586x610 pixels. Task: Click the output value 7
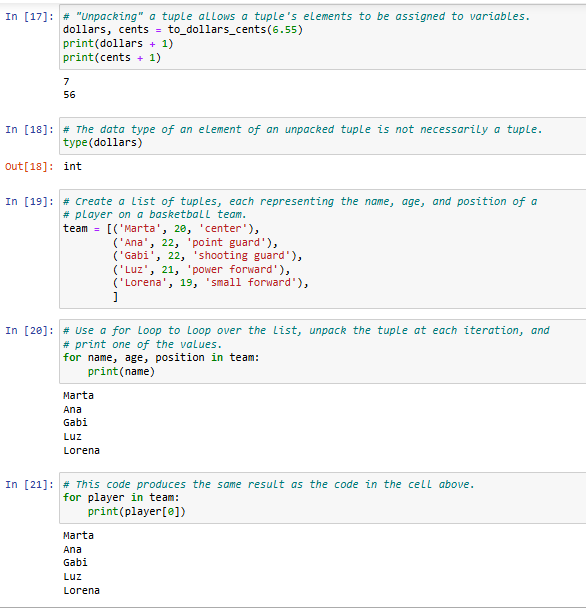tap(66, 82)
